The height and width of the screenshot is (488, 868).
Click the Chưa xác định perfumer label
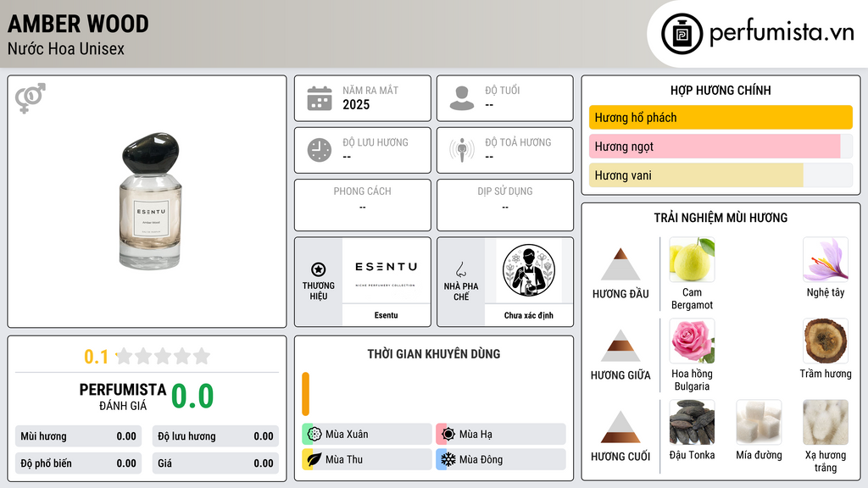(529, 315)
